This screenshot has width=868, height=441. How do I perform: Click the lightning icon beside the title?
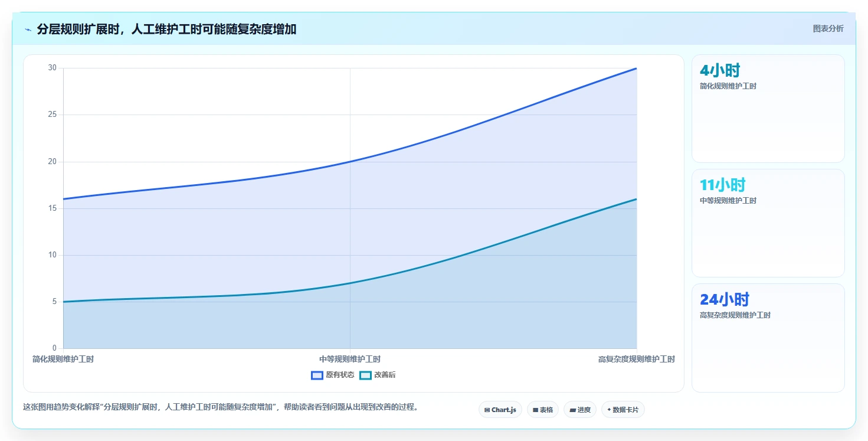coord(28,30)
